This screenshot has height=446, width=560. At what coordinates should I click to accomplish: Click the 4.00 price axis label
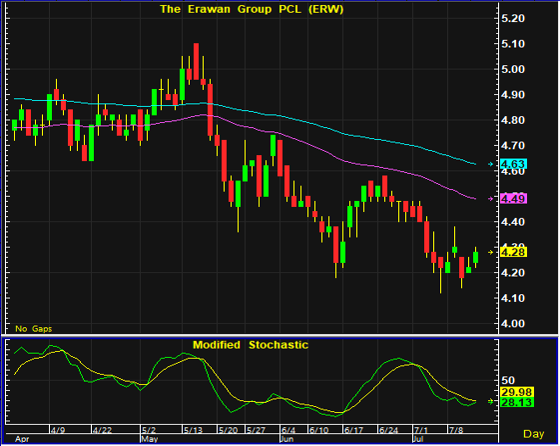point(513,324)
